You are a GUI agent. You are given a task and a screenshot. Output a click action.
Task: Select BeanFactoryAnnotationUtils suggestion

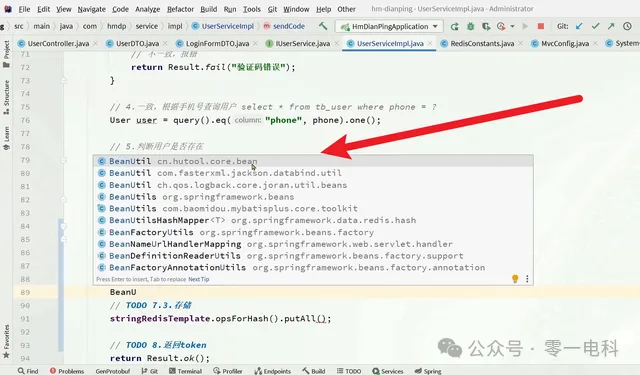click(313, 268)
